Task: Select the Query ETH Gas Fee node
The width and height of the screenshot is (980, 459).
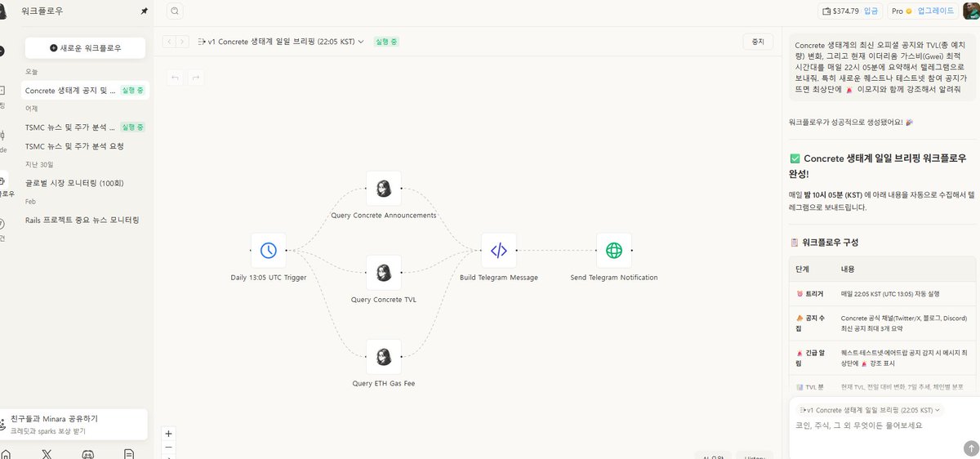Action: pyautogui.click(x=384, y=357)
